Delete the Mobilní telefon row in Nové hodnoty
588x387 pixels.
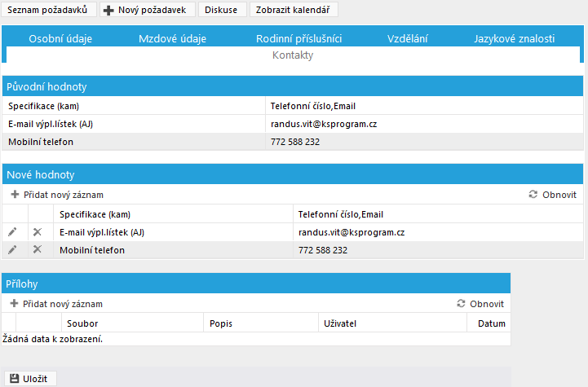point(38,249)
